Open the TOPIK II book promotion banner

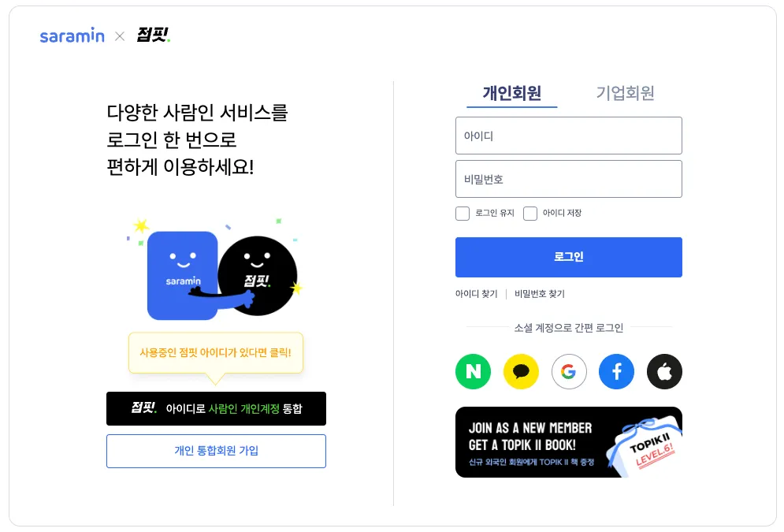[x=569, y=442]
